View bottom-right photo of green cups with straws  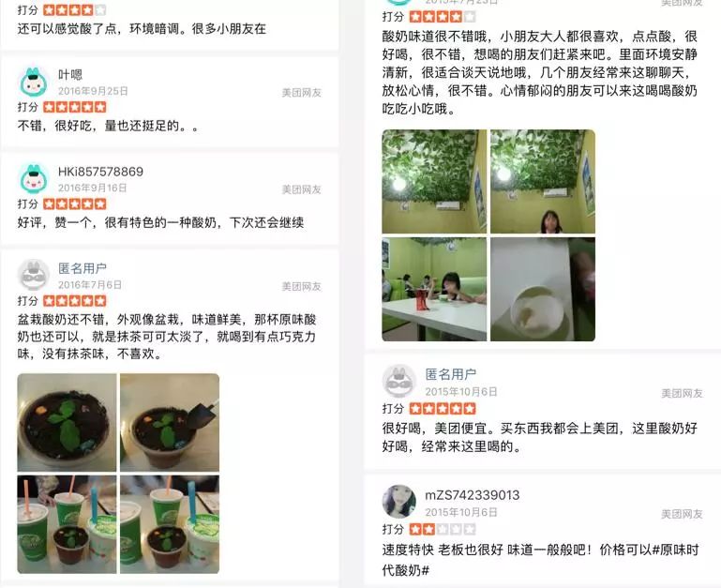pos(170,524)
